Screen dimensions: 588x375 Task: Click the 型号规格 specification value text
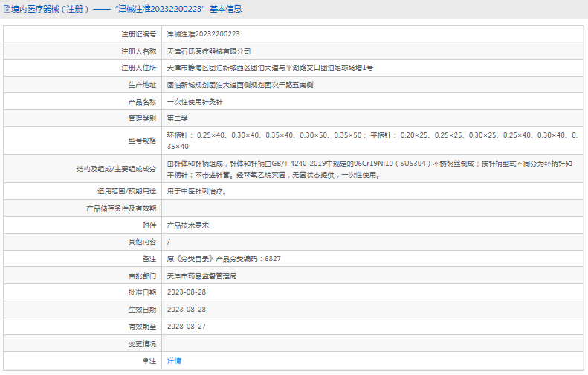tap(372, 141)
